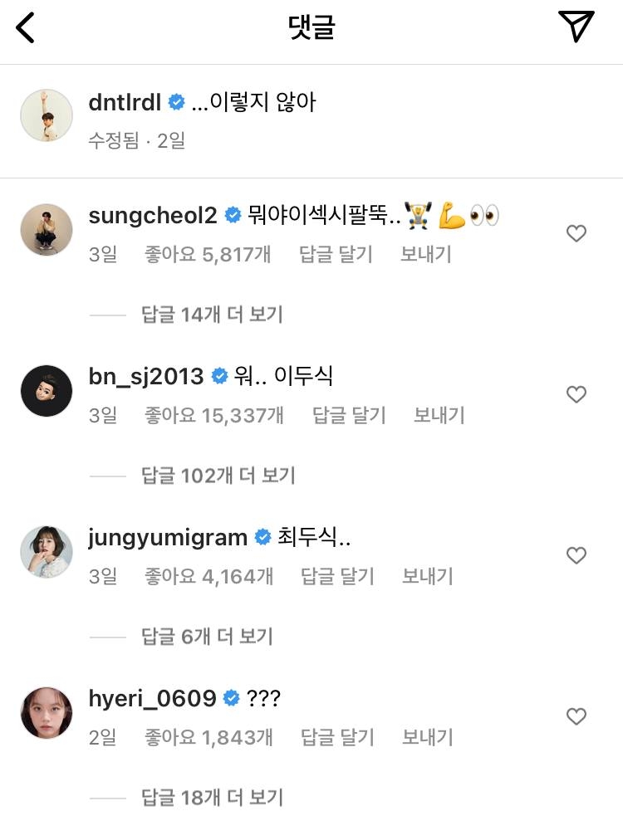Like sungcheol2's comment with the heart
Viewport: 623px width, 840px height.
tap(576, 234)
